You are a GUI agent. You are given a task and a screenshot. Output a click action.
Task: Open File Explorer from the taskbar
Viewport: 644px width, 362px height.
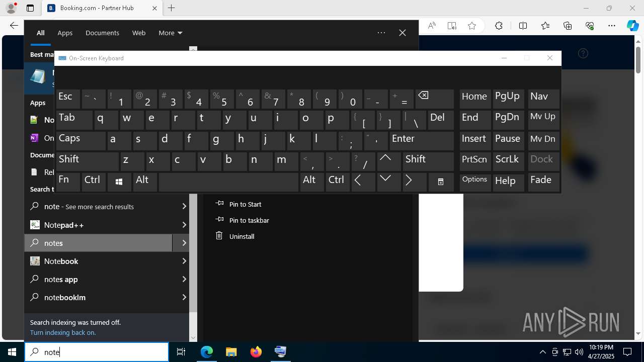point(231,352)
